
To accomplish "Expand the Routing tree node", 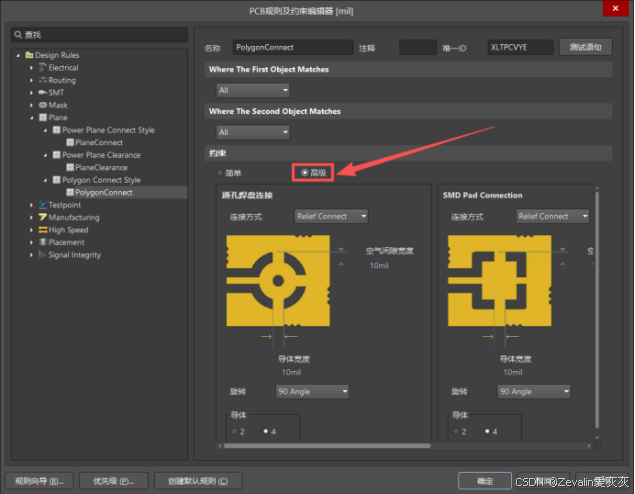I will pyautogui.click(x=32, y=80).
